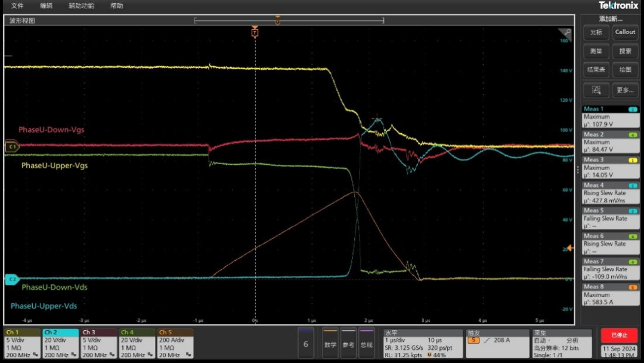Viewport: 644px width, 363px height.
Task: Show the 结果表 results table
Action: tap(596, 70)
